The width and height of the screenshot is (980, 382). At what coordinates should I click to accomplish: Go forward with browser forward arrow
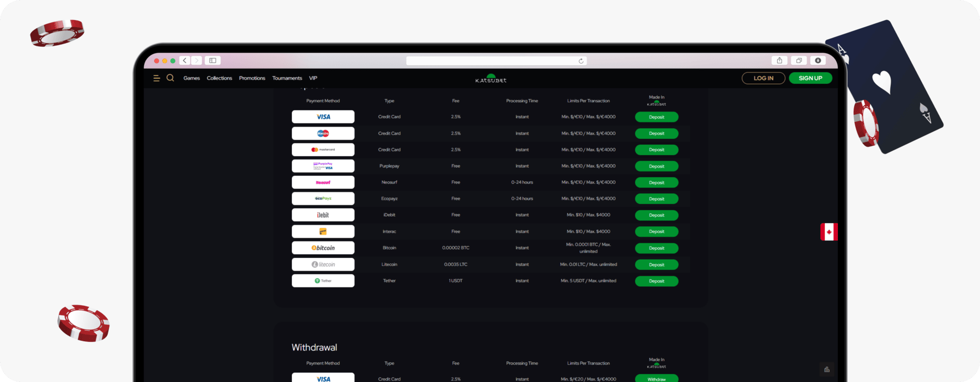(197, 60)
